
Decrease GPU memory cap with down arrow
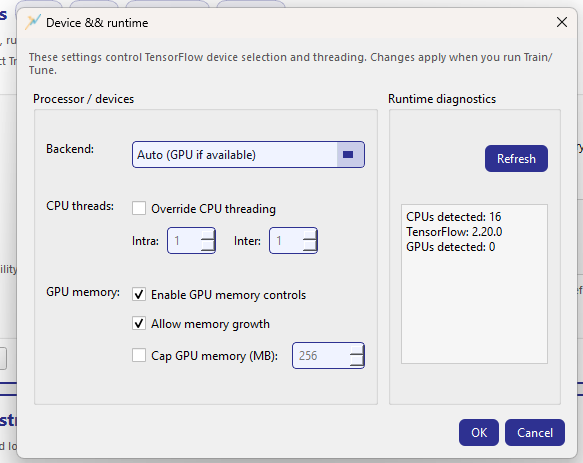pyautogui.click(x=357, y=361)
